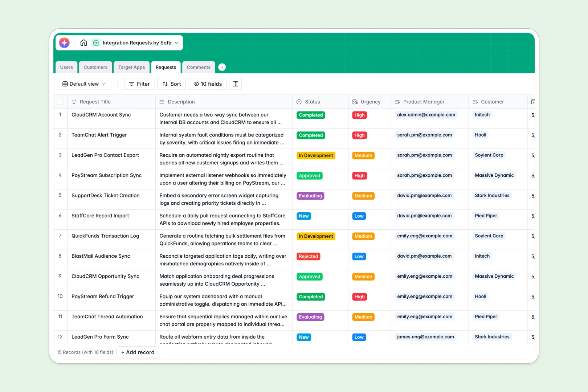Click Pied Piper customer in StaffCore row

[x=486, y=216]
